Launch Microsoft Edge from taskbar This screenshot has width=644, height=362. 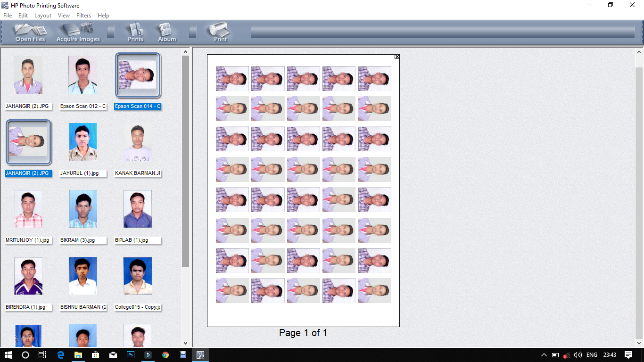60,355
